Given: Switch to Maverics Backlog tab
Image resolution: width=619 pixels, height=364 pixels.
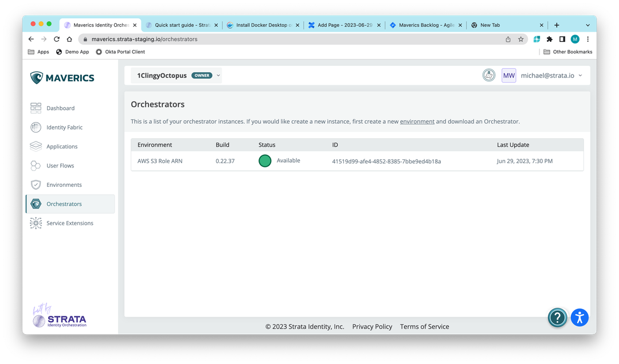Looking at the screenshot, I should pyautogui.click(x=425, y=25).
